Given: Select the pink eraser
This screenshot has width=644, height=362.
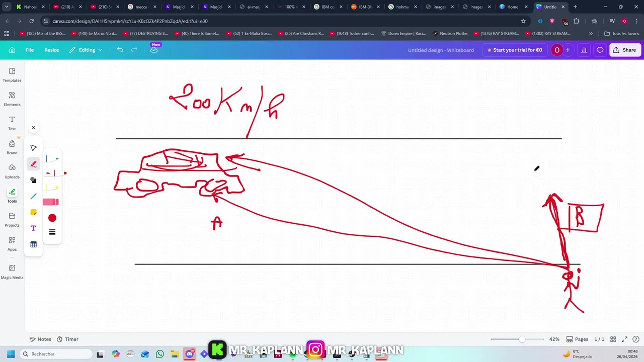Looking at the screenshot, I should coord(51,202).
